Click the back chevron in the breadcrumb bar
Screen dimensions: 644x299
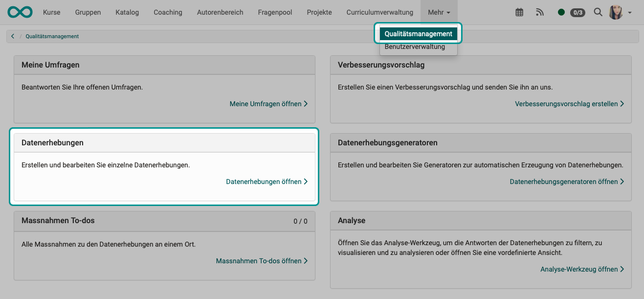pos(12,35)
